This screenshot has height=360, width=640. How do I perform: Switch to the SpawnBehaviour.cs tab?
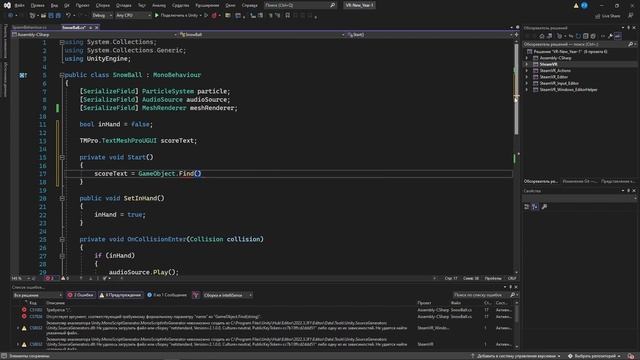[29, 27]
